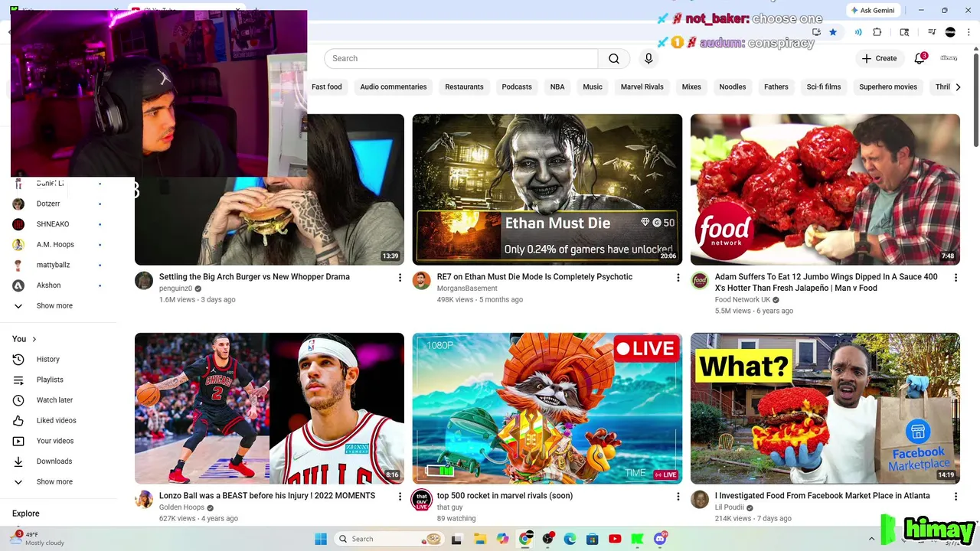Select the Restaurants chip

[464, 86]
